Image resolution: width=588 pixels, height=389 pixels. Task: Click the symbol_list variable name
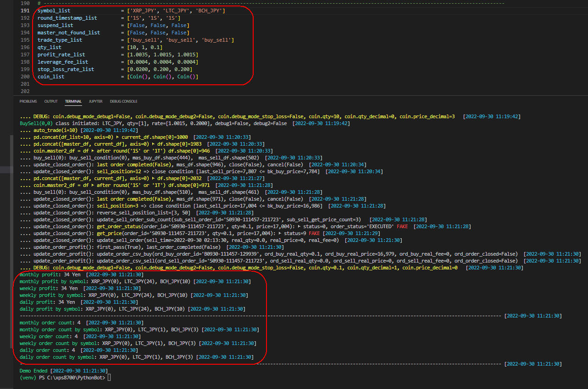pyautogui.click(x=54, y=11)
